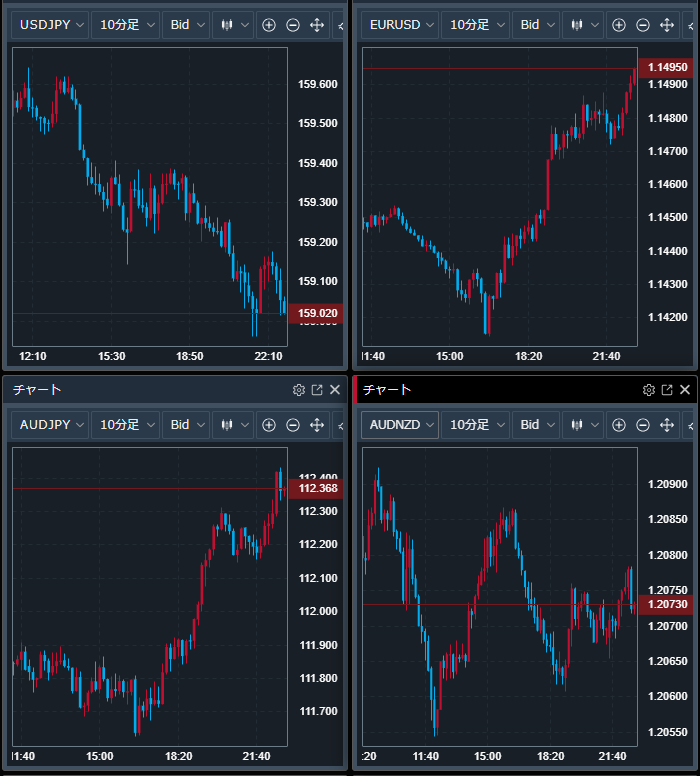Close the AUDJPY chart panel
Viewport: 700px width, 776px height.
coord(335,390)
